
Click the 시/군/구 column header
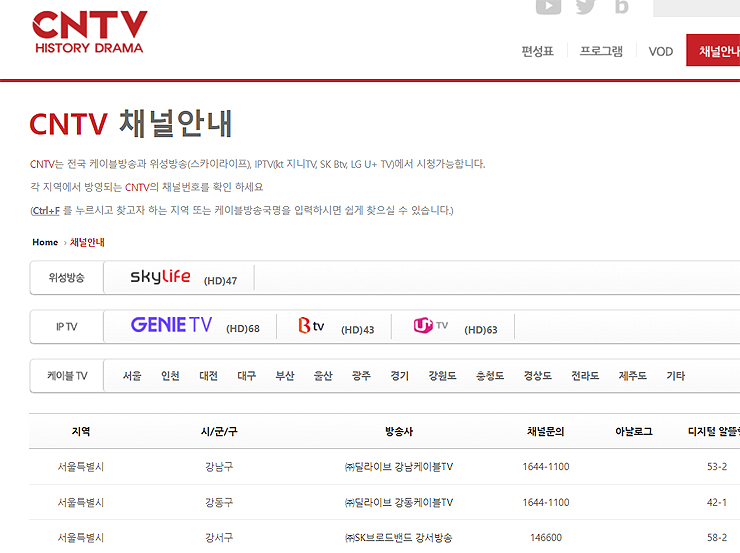pyautogui.click(x=219, y=431)
